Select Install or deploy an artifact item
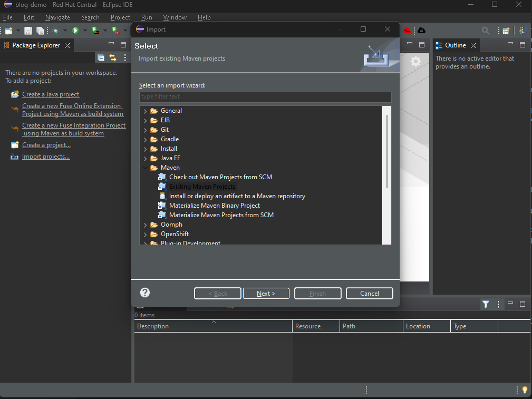This screenshot has width=532, height=399. point(237,196)
